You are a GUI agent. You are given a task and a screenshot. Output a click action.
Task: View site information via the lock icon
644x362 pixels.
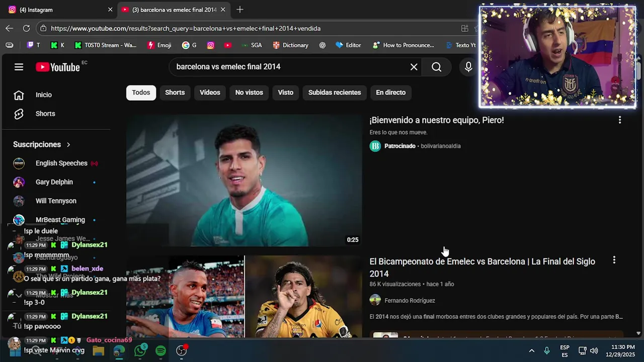coord(43,29)
